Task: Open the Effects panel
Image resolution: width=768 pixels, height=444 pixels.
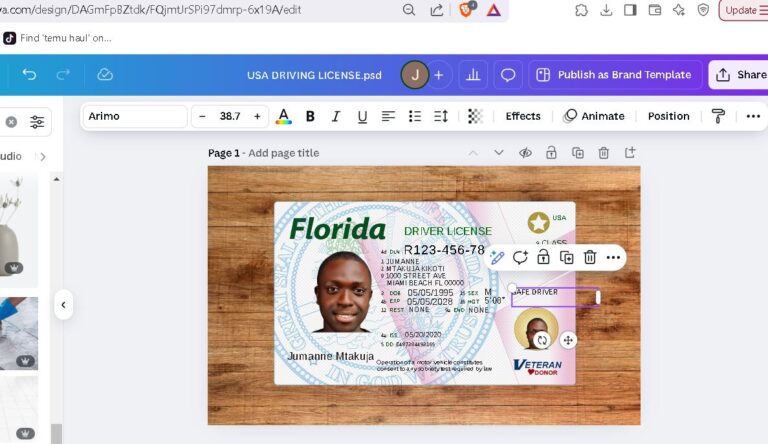Action: pos(523,116)
